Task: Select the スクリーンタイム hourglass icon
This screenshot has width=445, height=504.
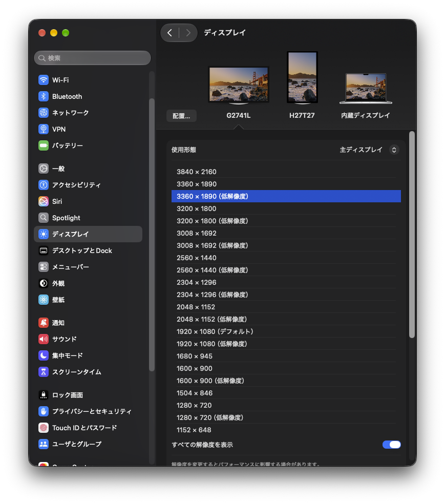Action: tap(44, 372)
